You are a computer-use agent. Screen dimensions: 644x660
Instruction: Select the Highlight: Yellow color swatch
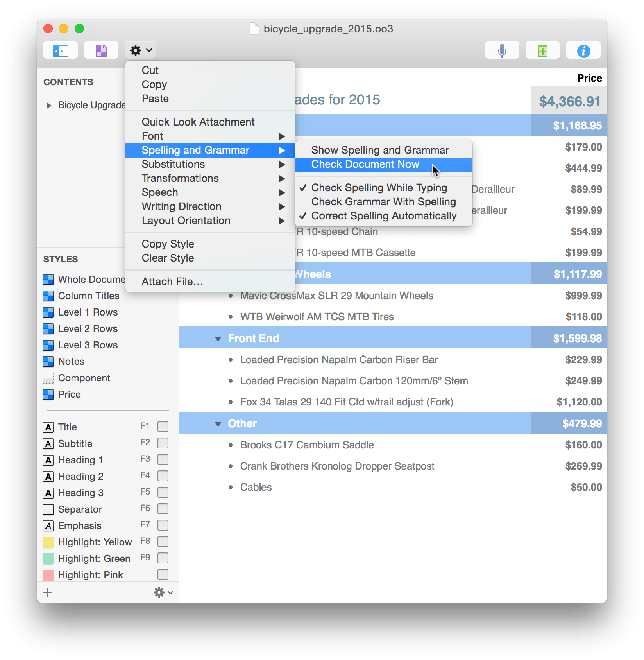click(x=48, y=542)
